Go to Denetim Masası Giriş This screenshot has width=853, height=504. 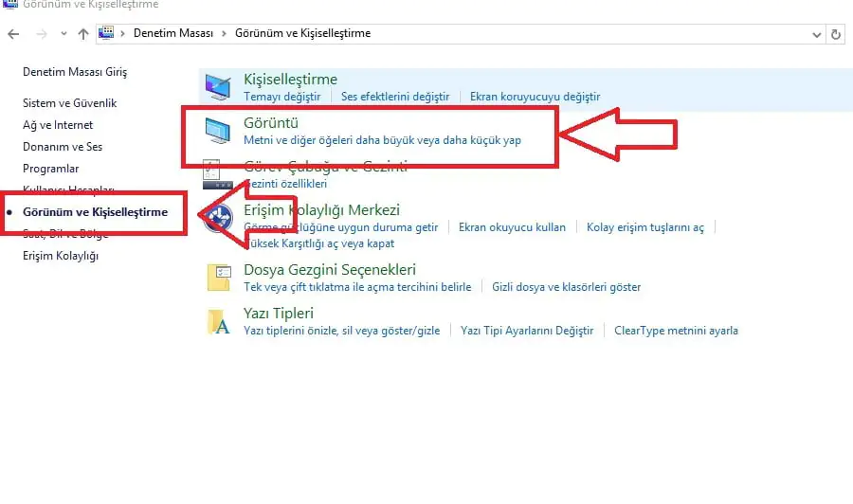(75, 72)
